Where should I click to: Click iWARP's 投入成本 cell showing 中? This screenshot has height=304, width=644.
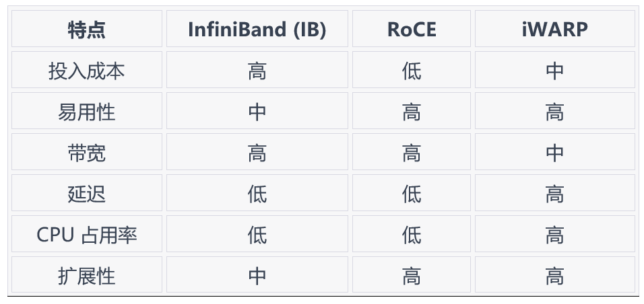[x=554, y=71]
